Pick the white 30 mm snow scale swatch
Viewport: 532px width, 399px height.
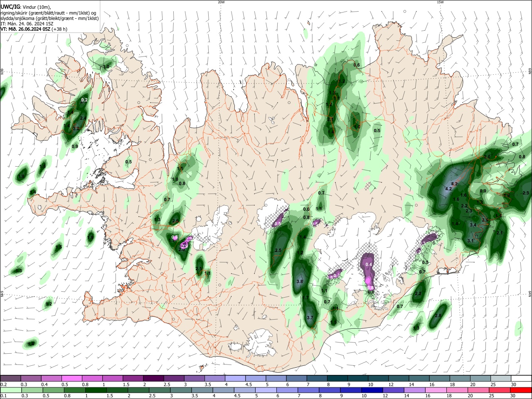521,378
